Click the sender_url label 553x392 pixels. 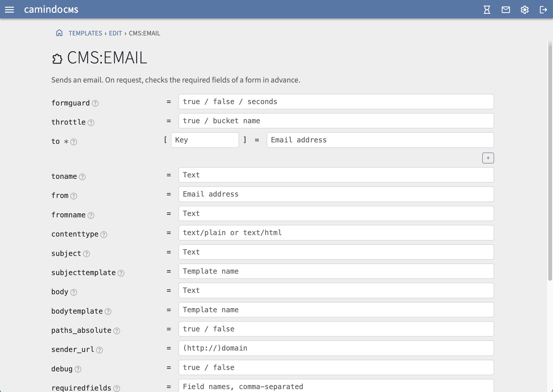(73, 350)
